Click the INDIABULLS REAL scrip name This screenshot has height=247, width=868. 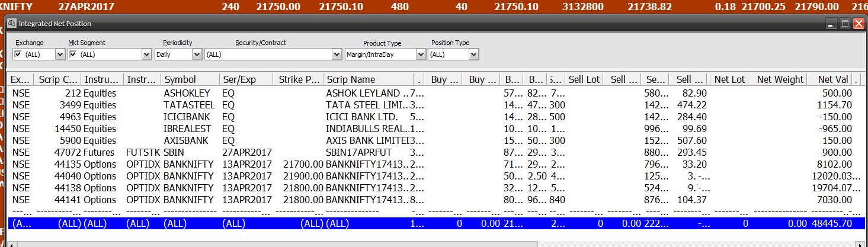click(367, 129)
